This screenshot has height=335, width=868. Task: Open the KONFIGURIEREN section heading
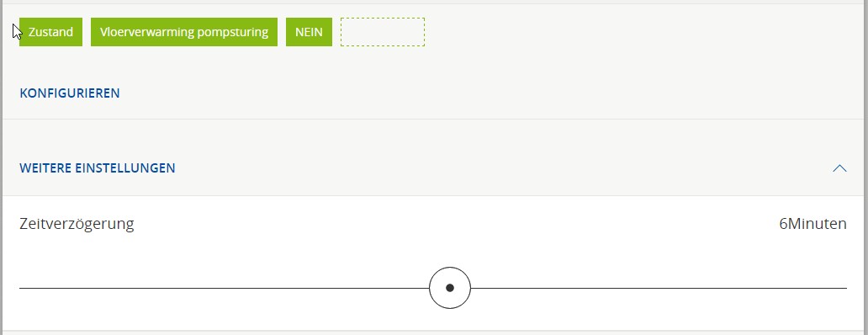point(70,93)
